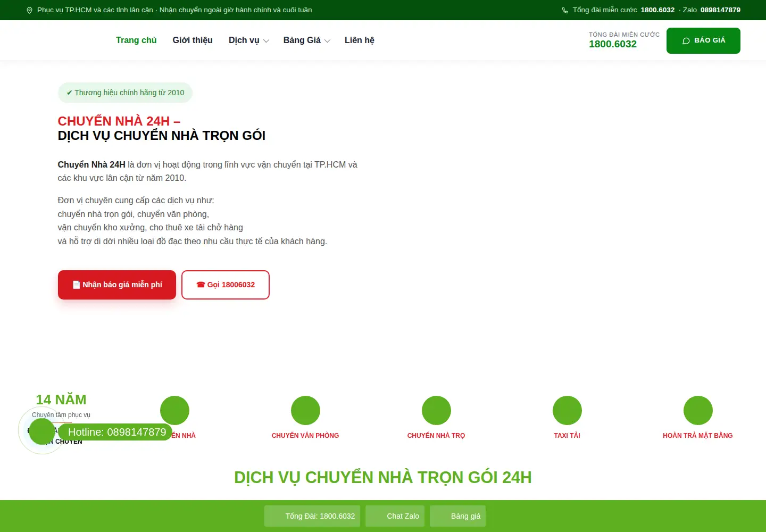Open the Bảng Giá menu
The image size is (766, 532).
302,40
